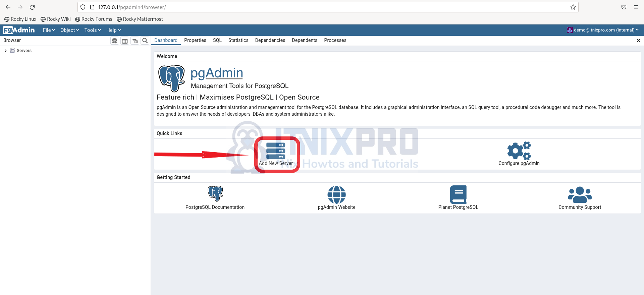This screenshot has height=295, width=644.
Task: Open Configure pgAdmin gears icon
Action: [519, 151]
